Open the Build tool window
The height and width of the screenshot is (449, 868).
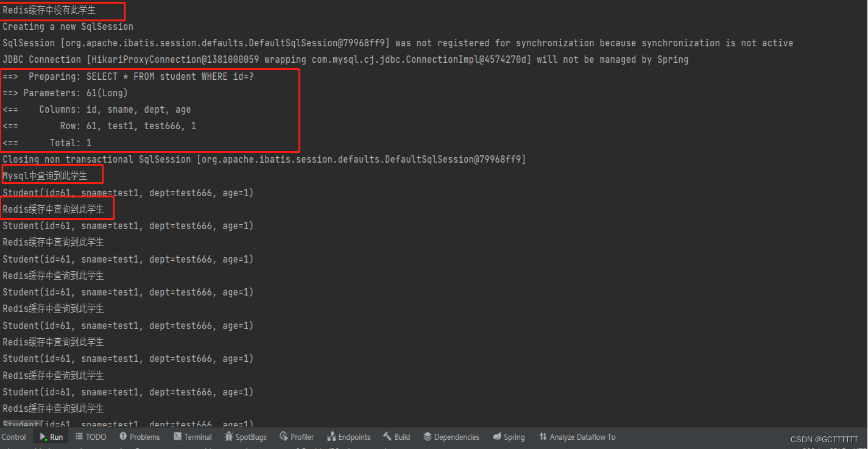(397, 437)
